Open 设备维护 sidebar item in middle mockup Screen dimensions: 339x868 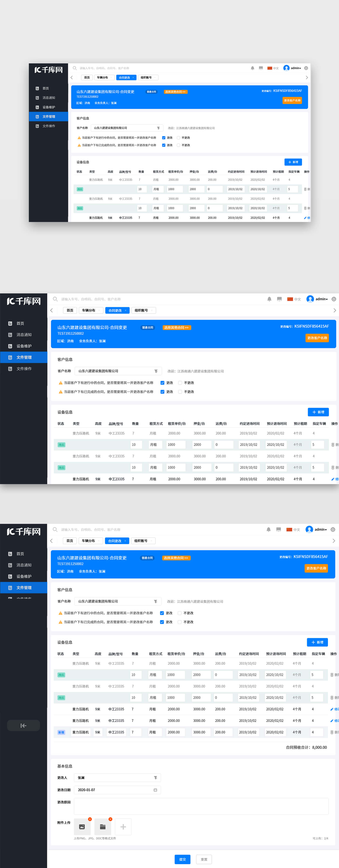point(24,346)
